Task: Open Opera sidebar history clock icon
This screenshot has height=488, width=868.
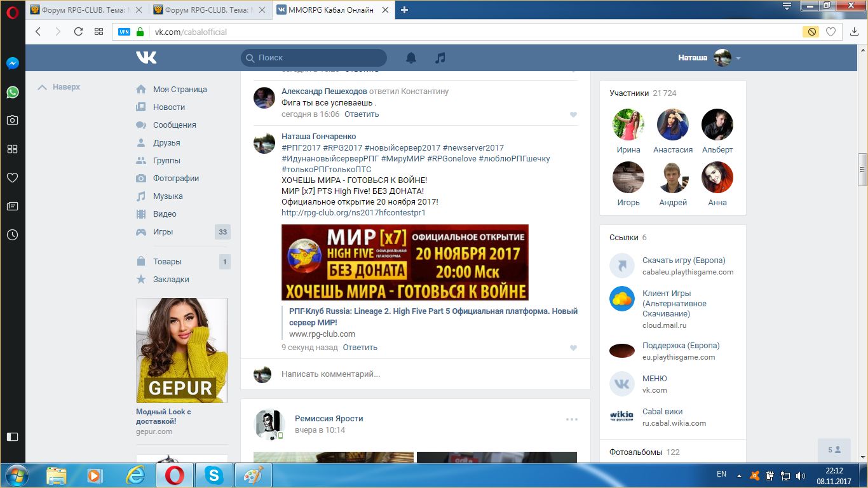Action: [x=12, y=234]
